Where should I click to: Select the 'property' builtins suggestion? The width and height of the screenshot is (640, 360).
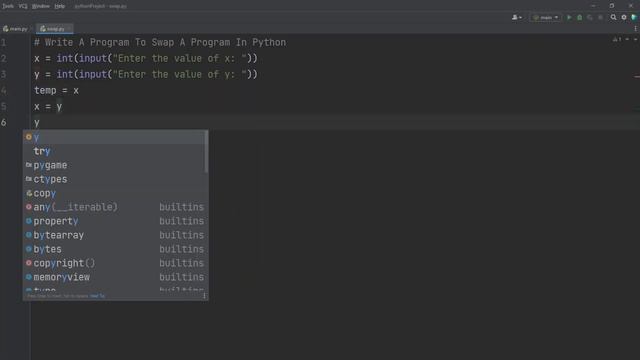click(x=115, y=221)
